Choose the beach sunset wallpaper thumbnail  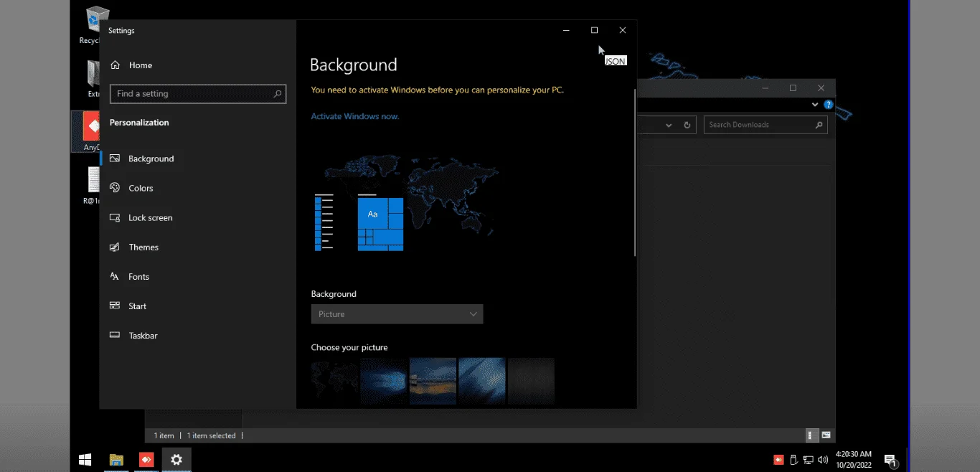433,381
